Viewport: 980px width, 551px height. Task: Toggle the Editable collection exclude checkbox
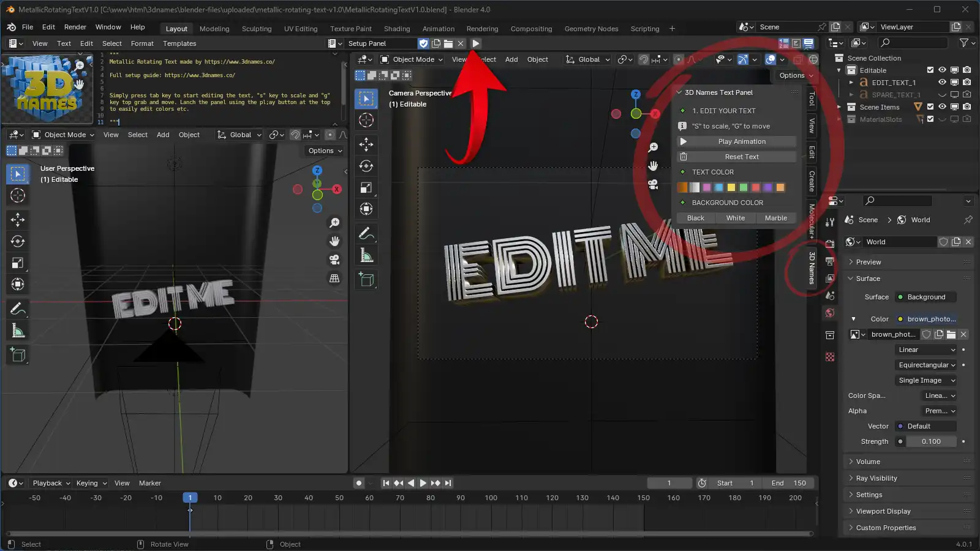point(930,70)
